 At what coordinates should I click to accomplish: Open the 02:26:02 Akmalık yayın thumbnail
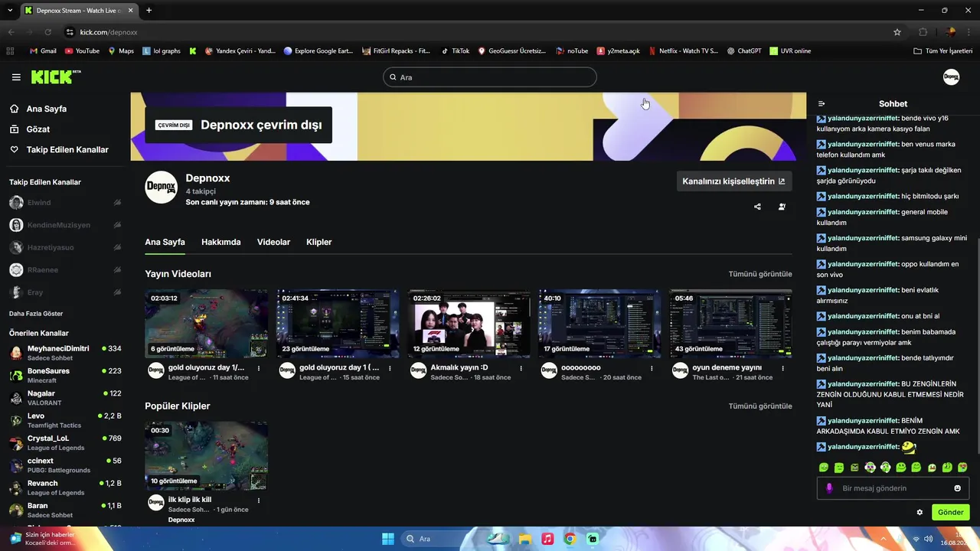point(469,324)
